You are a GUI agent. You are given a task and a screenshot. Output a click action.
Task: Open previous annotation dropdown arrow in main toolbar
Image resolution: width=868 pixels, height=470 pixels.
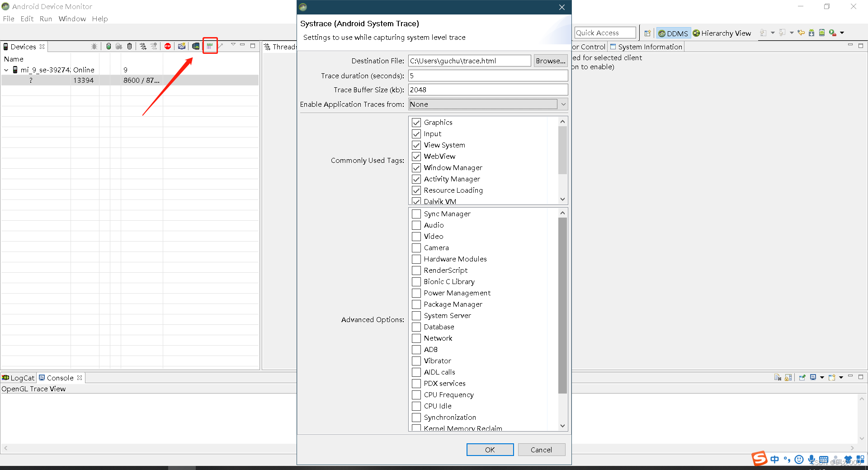pos(792,33)
